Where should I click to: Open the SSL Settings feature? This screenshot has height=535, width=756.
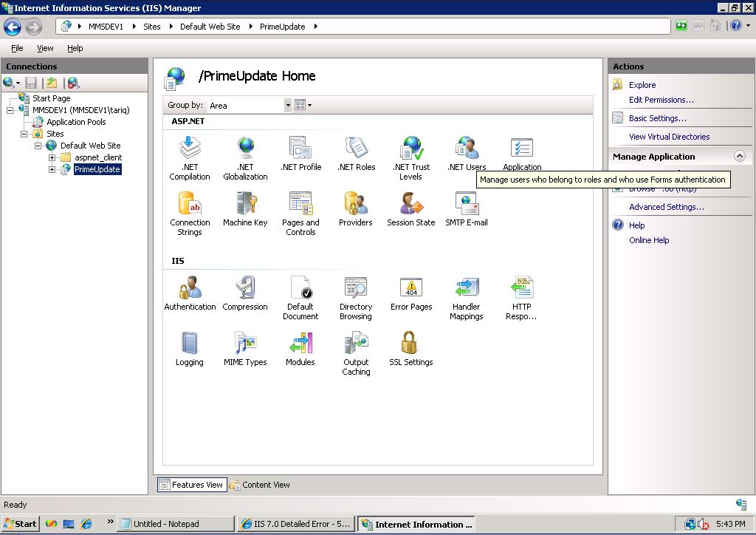[411, 348]
